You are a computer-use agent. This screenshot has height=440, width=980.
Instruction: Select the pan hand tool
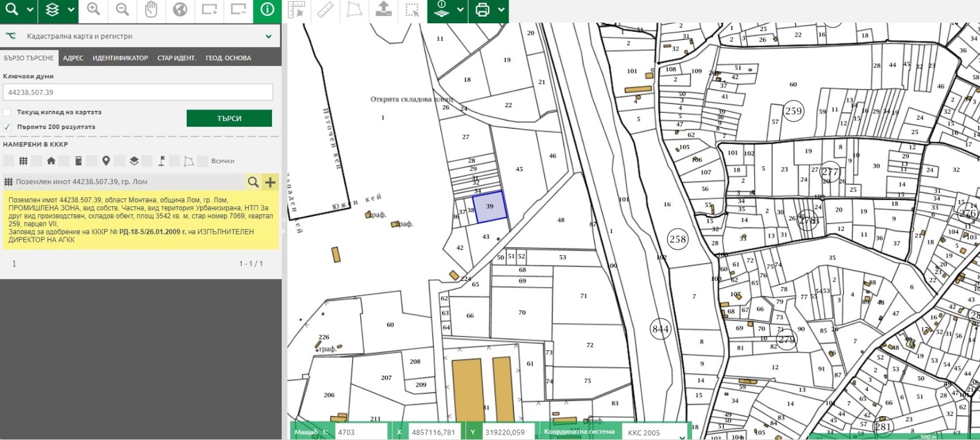click(151, 9)
